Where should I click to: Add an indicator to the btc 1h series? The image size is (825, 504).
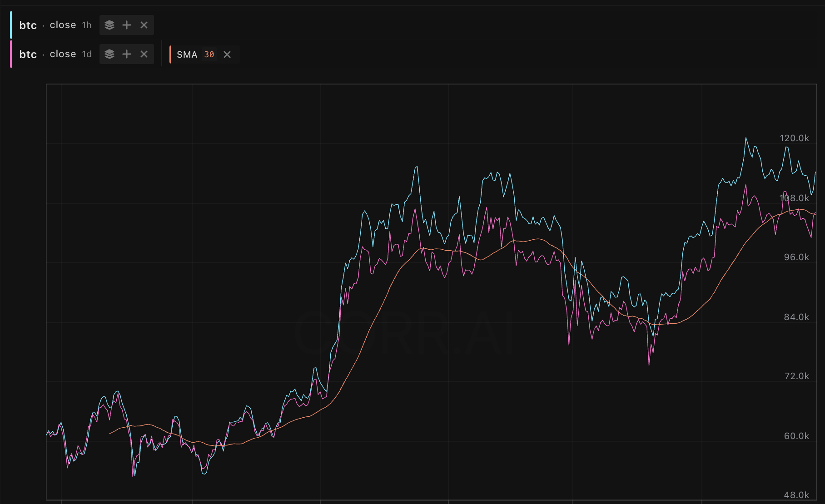point(127,25)
